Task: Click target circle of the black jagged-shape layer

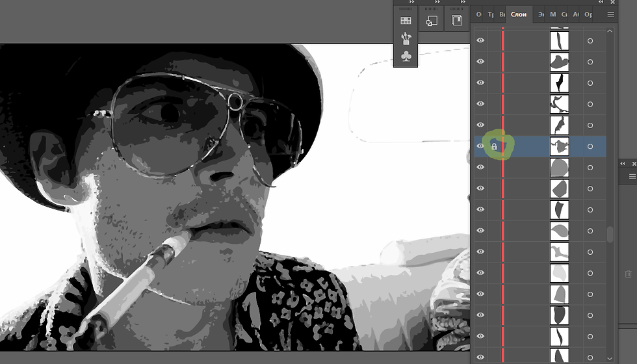Action: [x=590, y=83]
